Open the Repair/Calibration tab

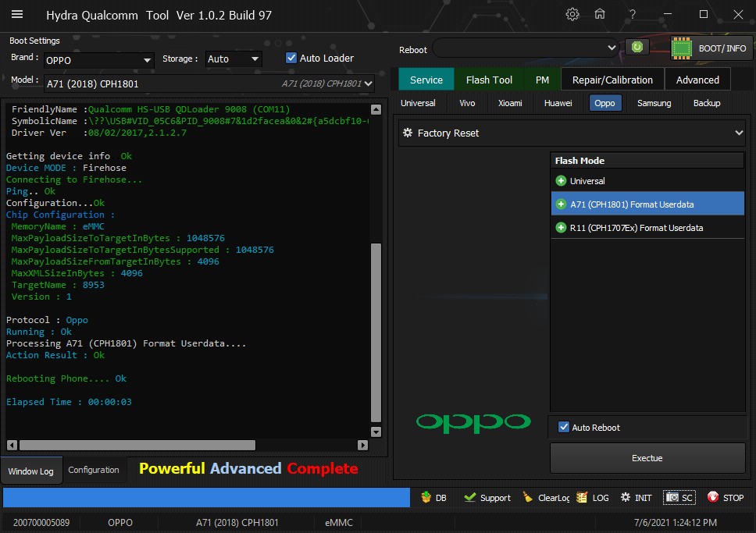[612, 80]
